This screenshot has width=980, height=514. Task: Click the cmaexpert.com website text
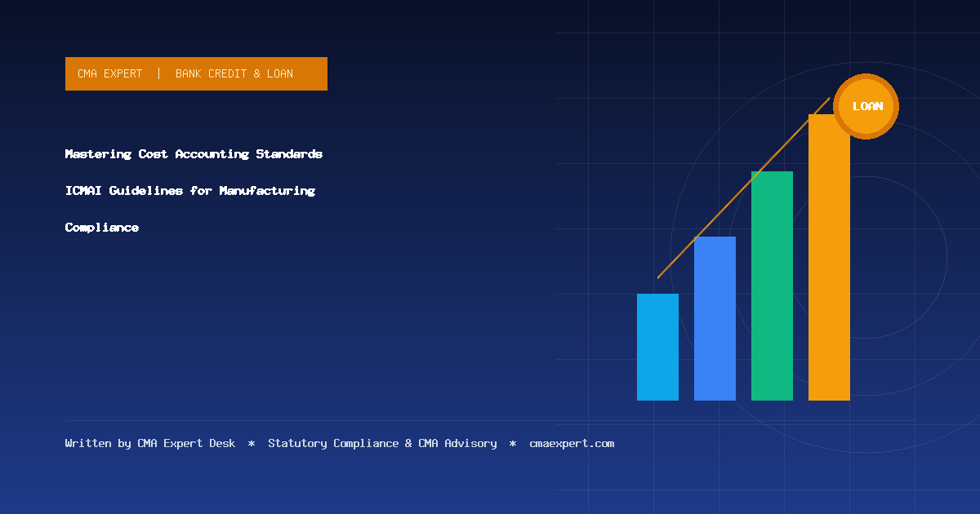572,443
